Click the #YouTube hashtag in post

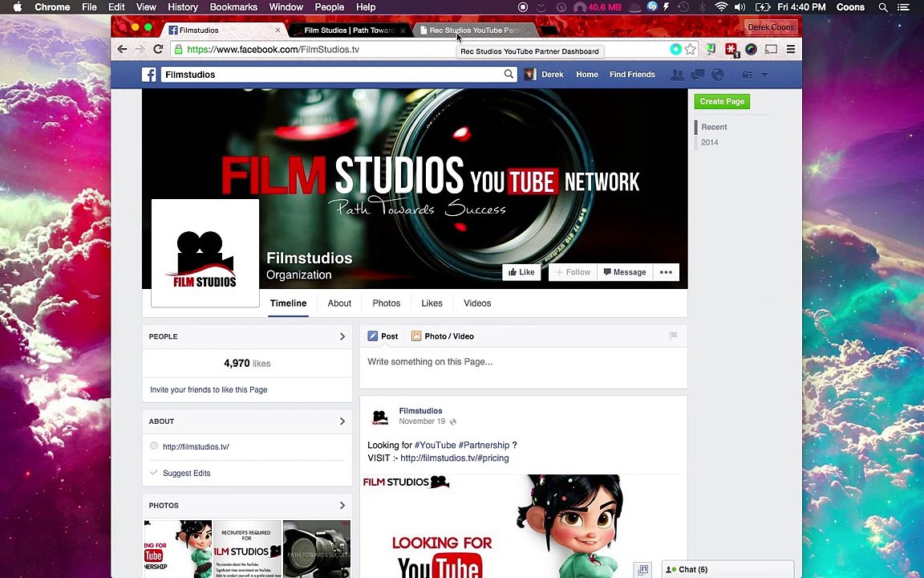435,445
